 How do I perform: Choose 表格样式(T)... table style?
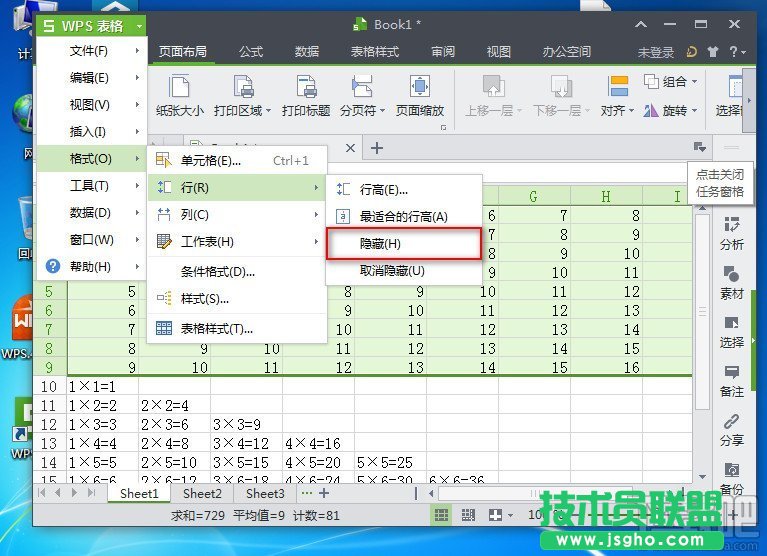(x=237, y=329)
